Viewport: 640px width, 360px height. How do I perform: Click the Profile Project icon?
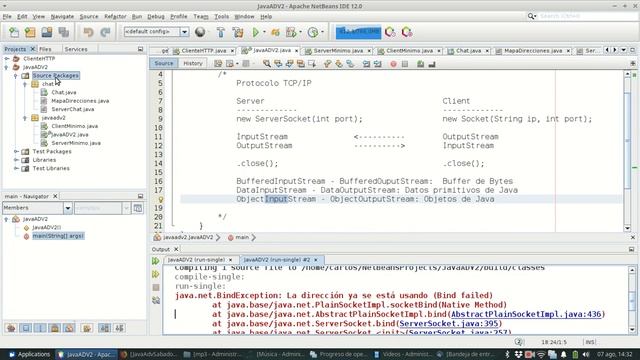coord(291,32)
